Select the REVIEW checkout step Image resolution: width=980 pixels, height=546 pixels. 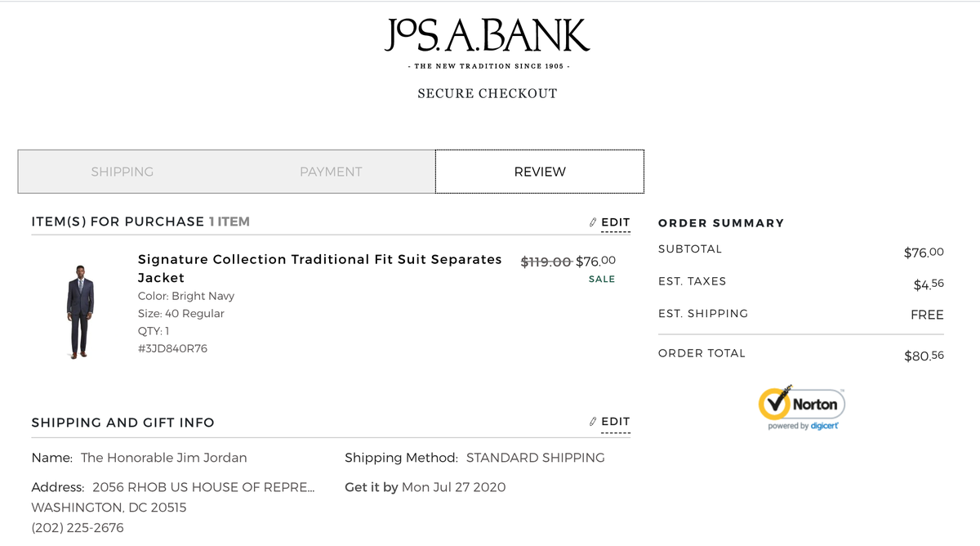540,172
